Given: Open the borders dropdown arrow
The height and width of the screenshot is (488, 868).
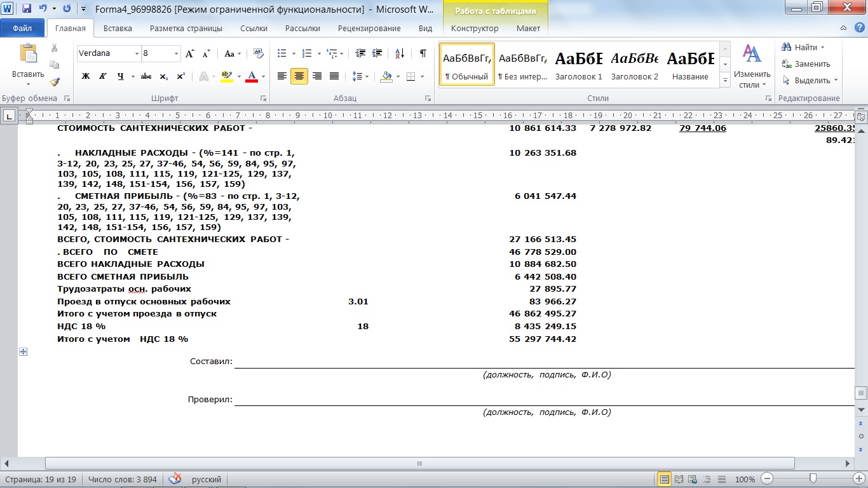Looking at the screenshot, I should point(423,76).
